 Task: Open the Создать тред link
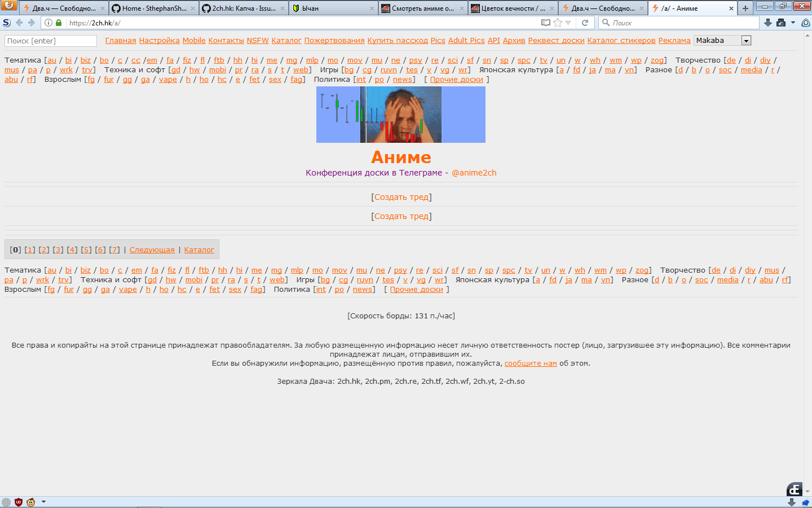pyautogui.click(x=401, y=196)
